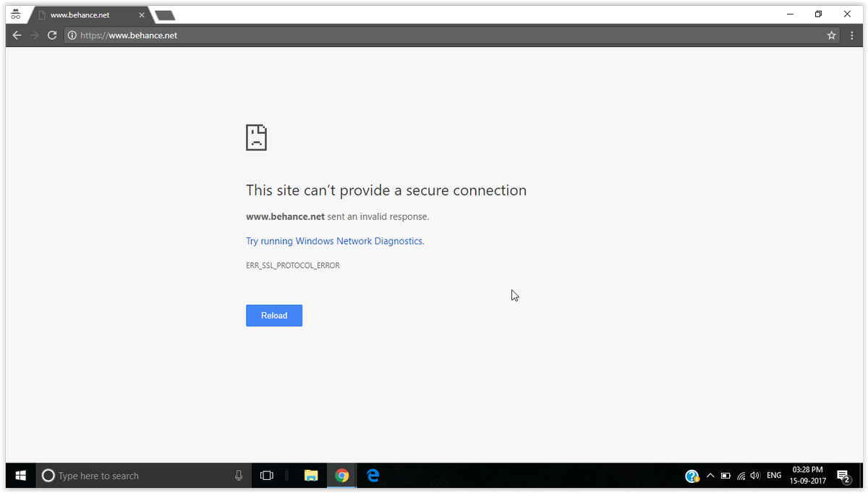Launch Microsoft Edge from taskbar
Screen dimensions: 868x493
tap(373, 476)
